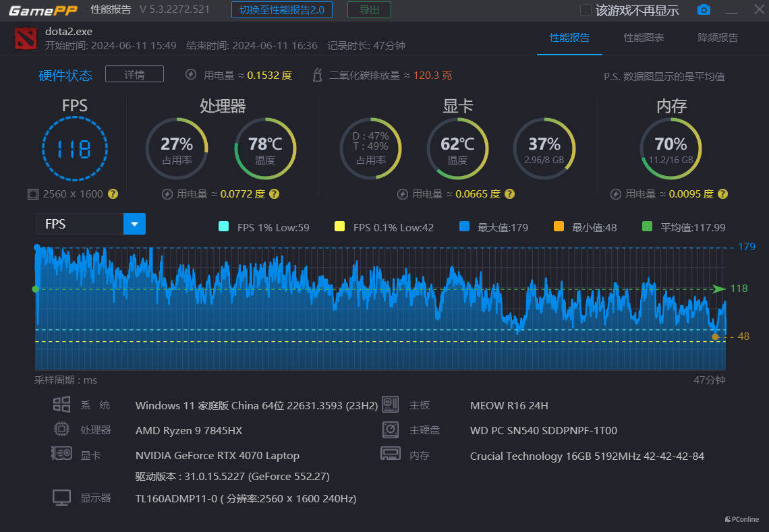Click TL160ADMP11-0 display text
The height and width of the screenshot is (532, 769).
pyautogui.click(x=246, y=499)
